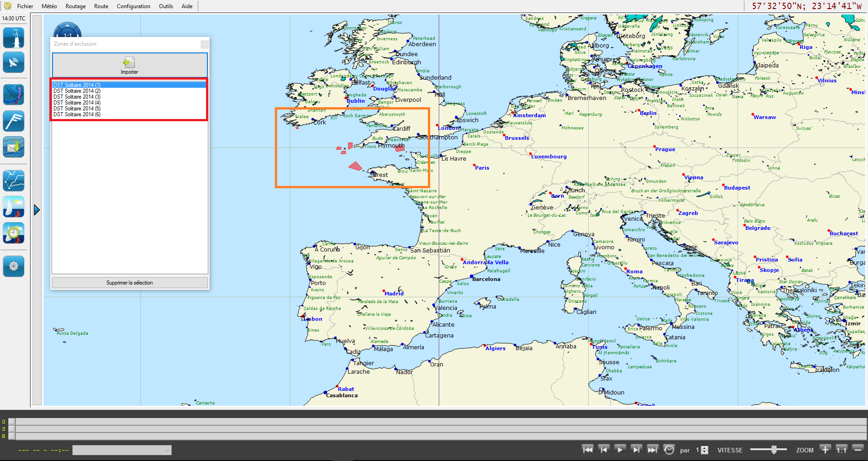The height and width of the screenshot is (461, 868).
Task: Open the gear settings icon in sidebar
Action: pyautogui.click(x=14, y=266)
